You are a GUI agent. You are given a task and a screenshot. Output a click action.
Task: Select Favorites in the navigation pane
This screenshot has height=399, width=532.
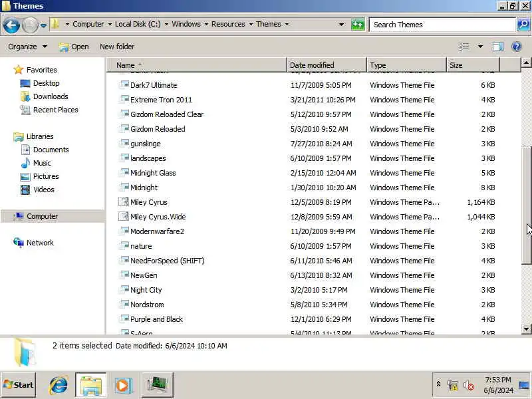pos(41,70)
